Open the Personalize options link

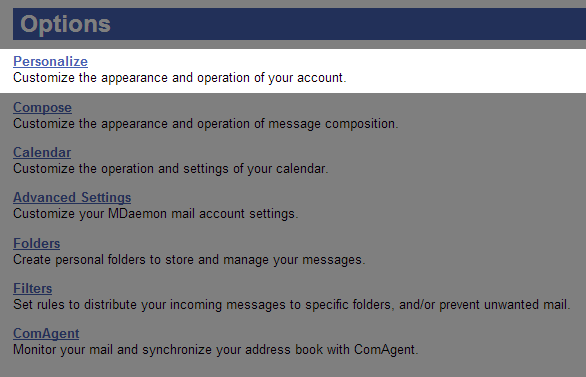[x=50, y=62]
